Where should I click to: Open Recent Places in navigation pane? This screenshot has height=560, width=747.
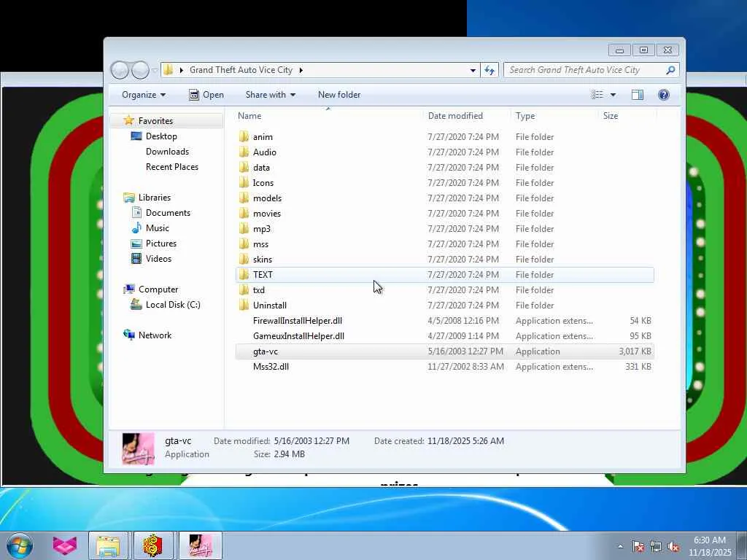(x=172, y=167)
